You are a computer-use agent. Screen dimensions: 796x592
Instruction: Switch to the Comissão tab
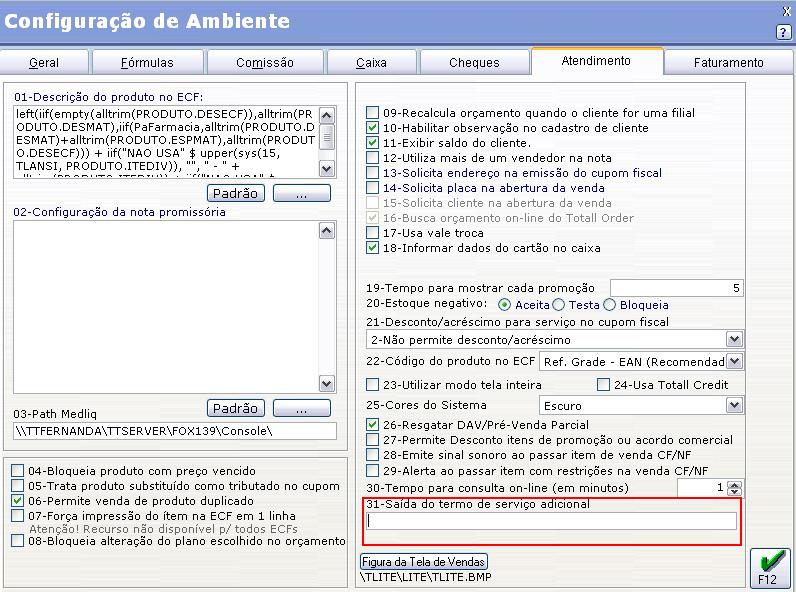[x=265, y=62]
